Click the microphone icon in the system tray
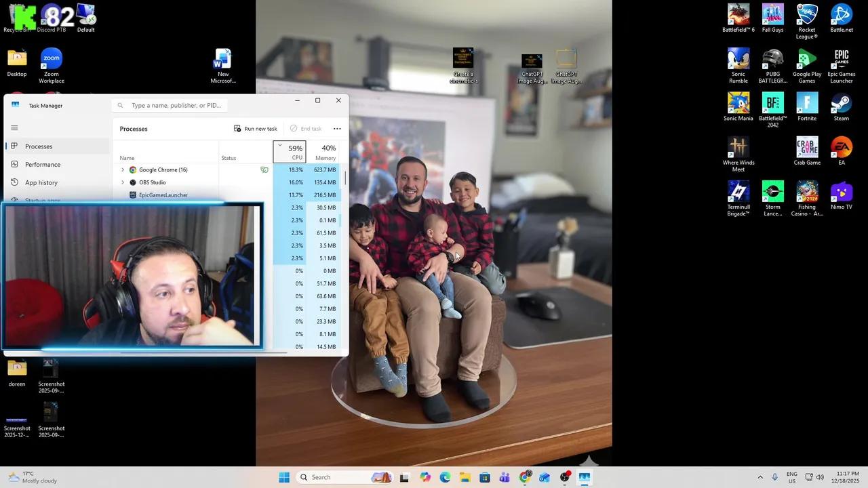Screen dimensions: 868x488 point(774,477)
